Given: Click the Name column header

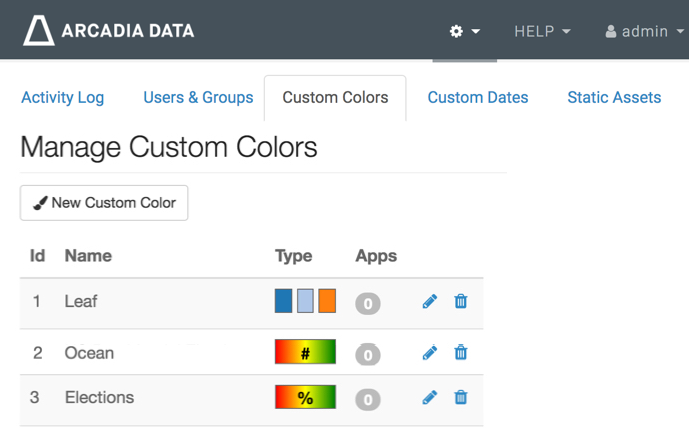Looking at the screenshot, I should (x=87, y=256).
